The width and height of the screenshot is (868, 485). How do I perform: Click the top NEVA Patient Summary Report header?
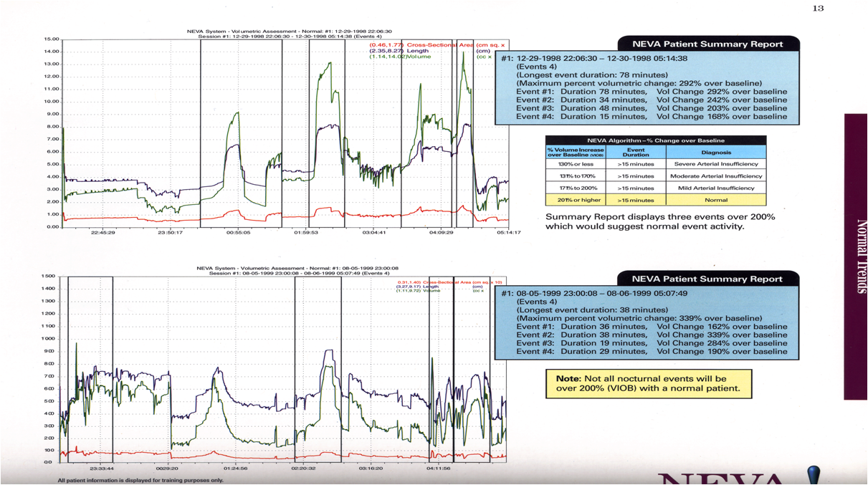click(707, 44)
